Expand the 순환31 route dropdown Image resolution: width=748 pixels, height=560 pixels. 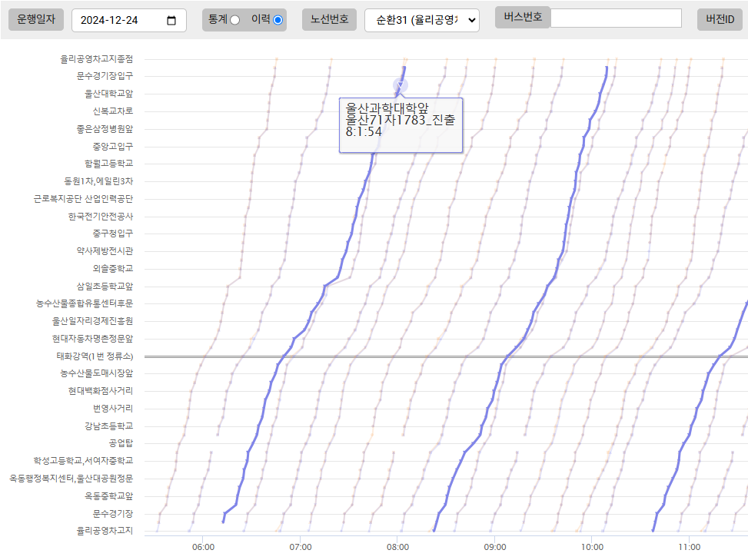tap(421, 21)
